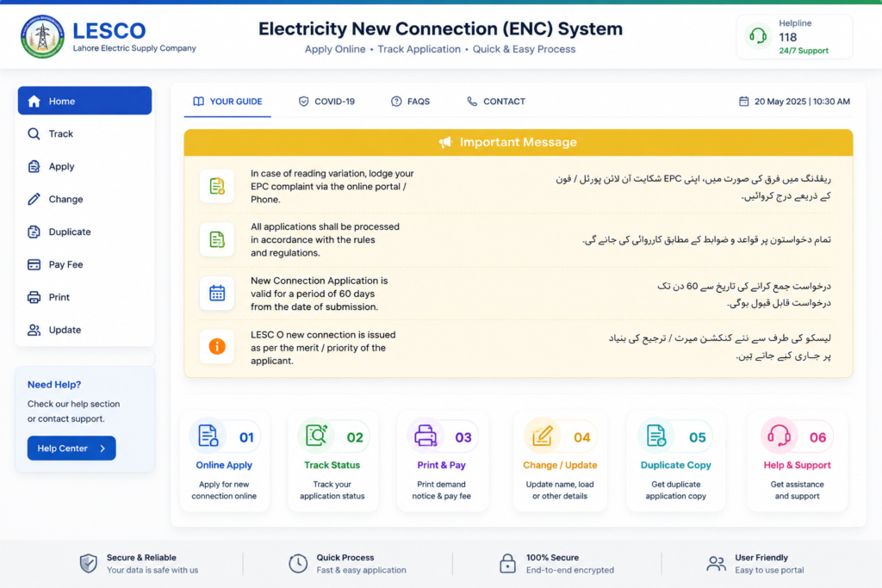Click the Help & Support headset icon
This screenshot has width=882, height=588.
click(779, 436)
